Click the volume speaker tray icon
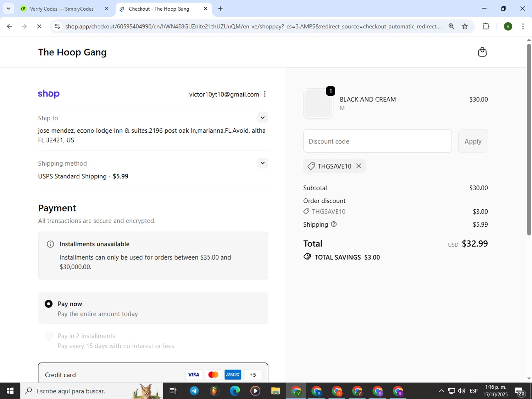The width and height of the screenshot is (532, 399). coord(461,391)
